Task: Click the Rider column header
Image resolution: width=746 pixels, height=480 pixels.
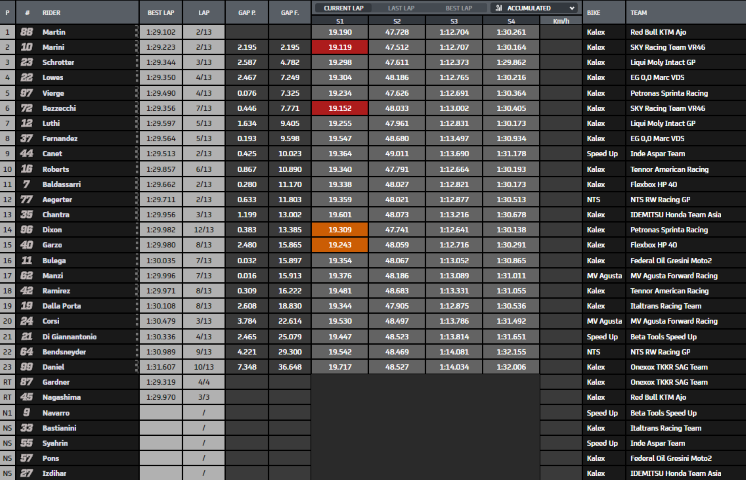Action: click(x=51, y=13)
